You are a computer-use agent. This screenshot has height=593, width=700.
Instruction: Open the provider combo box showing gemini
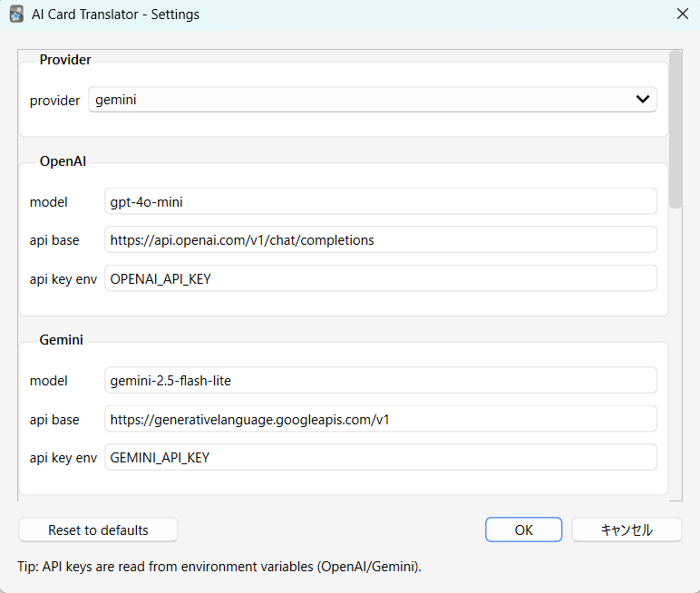click(x=363, y=100)
